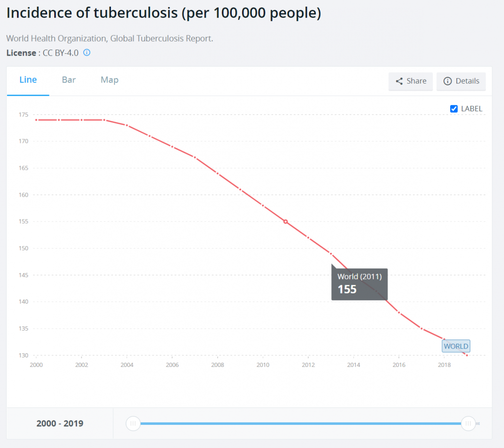Open the Details button
Screen dimensions: 504x448
point(461,81)
